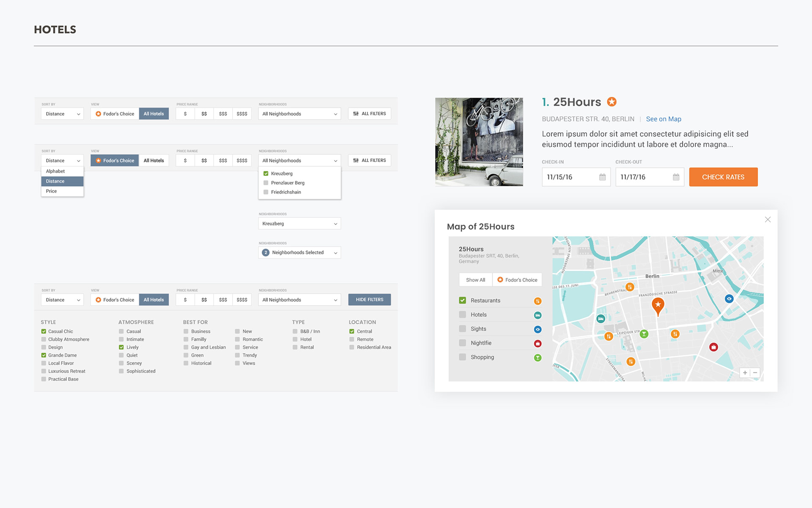Click the lowest restaurant pin on the map
The image size is (812, 508).
(x=631, y=362)
